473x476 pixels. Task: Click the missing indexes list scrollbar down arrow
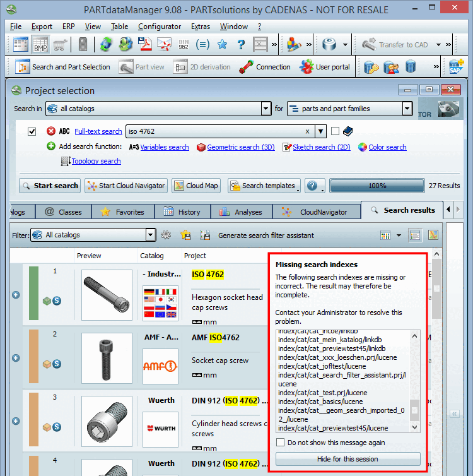click(x=415, y=427)
